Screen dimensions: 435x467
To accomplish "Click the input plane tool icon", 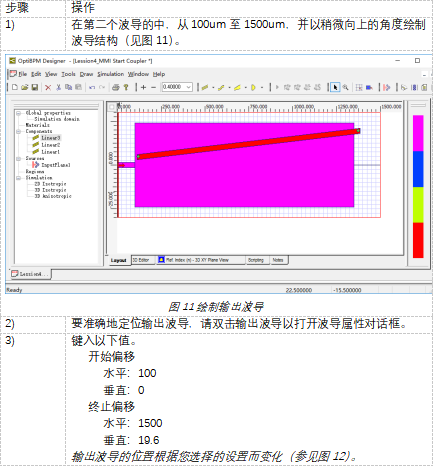I will [x=387, y=87].
